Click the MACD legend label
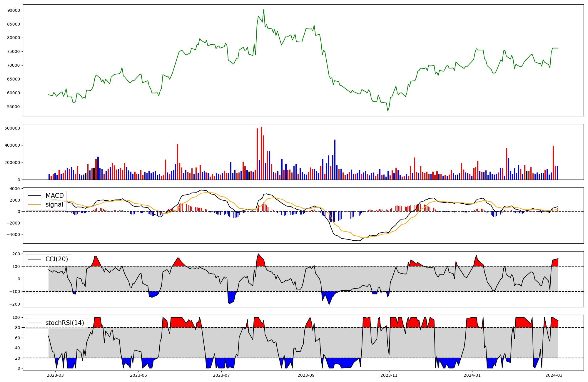The height and width of the screenshot is (382, 588). click(54, 196)
